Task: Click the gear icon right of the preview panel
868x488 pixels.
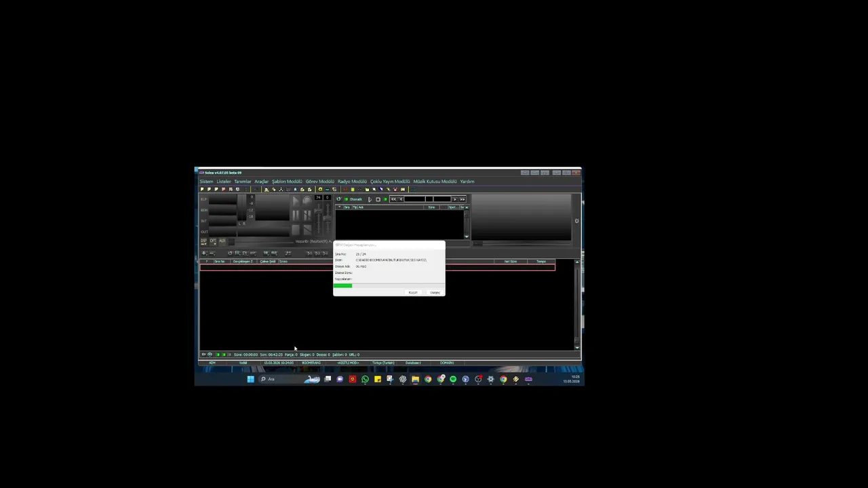Action: (x=576, y=221)
